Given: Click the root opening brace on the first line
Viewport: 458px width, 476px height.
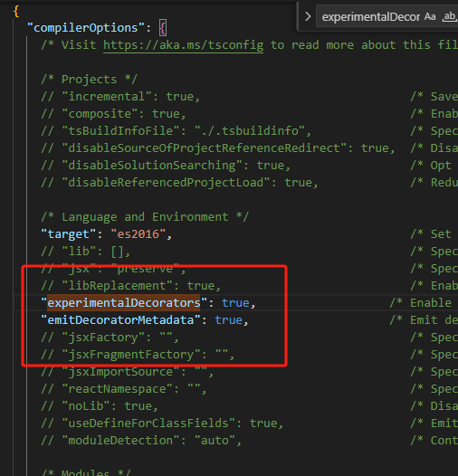Looking at the screenshot, I should click(x=16, y=11).
